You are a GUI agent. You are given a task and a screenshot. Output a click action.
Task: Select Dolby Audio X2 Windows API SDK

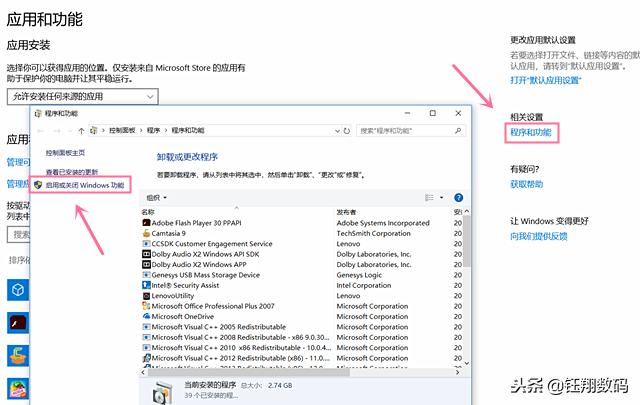click(x=205, y=254)
